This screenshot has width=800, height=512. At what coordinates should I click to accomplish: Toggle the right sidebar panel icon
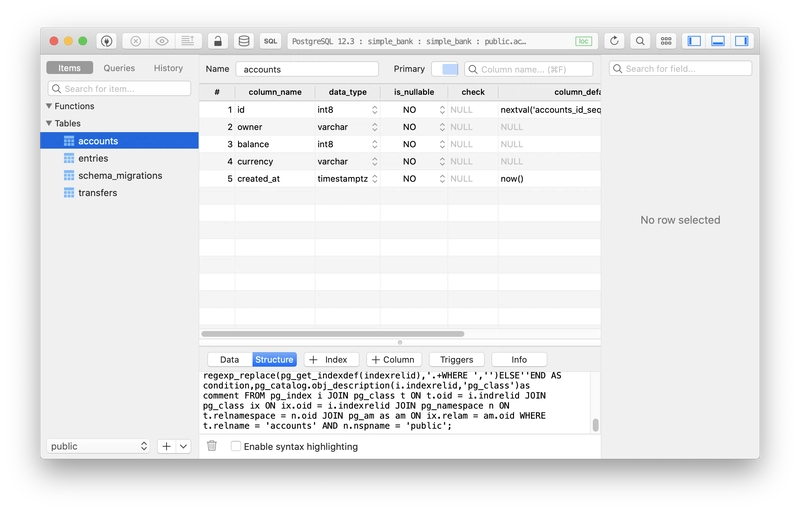pos(741,41)
